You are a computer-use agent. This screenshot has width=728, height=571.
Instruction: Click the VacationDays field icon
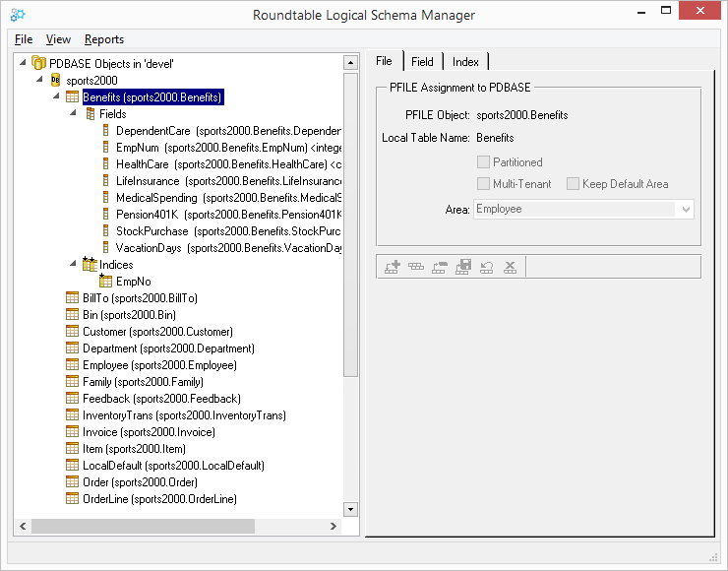(106, 247)
